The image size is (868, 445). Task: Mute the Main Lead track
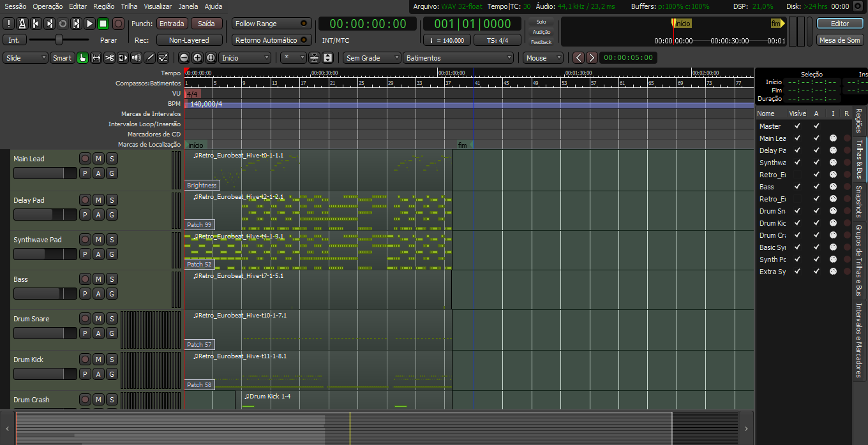pyautogui.click(x=98, y=159)
